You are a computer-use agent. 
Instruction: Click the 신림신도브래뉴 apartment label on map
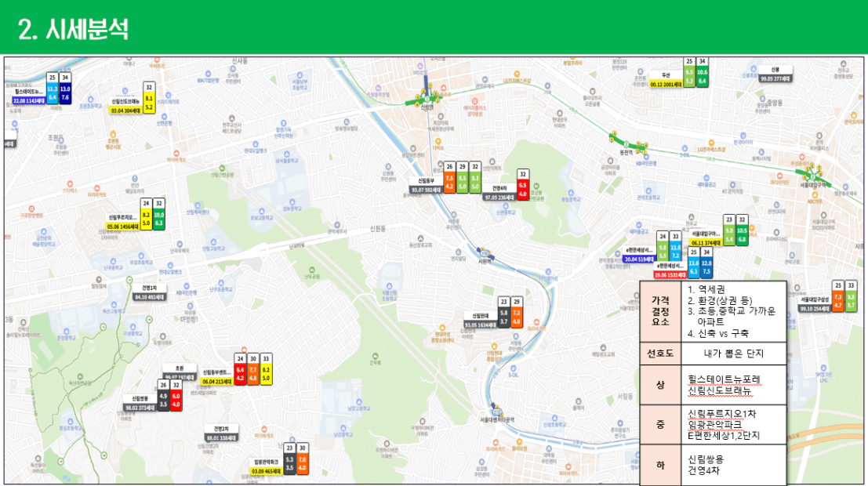click(x=125, y=102)
